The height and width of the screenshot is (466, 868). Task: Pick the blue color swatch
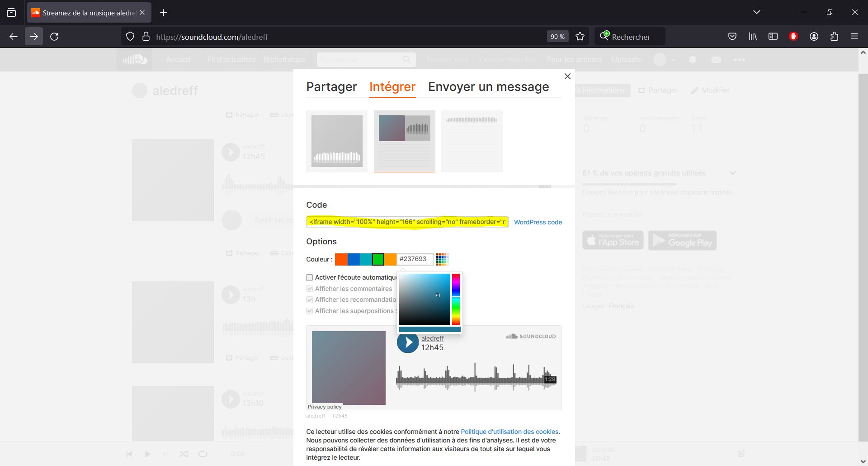tap(354, 259)
